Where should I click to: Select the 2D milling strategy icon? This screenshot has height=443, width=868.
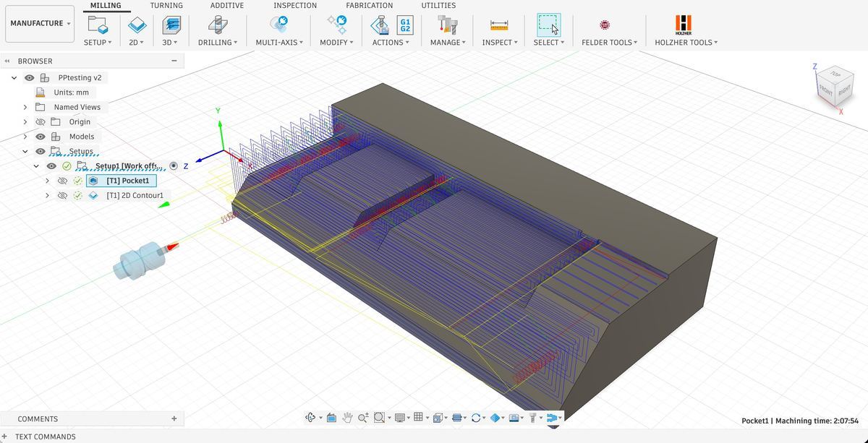137,24
